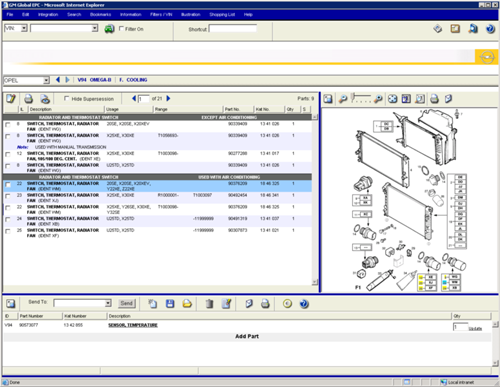Check the highlighted part row 22 checkbox
The height and width of the screenshot is (387, 500).
tap(8, 185)
